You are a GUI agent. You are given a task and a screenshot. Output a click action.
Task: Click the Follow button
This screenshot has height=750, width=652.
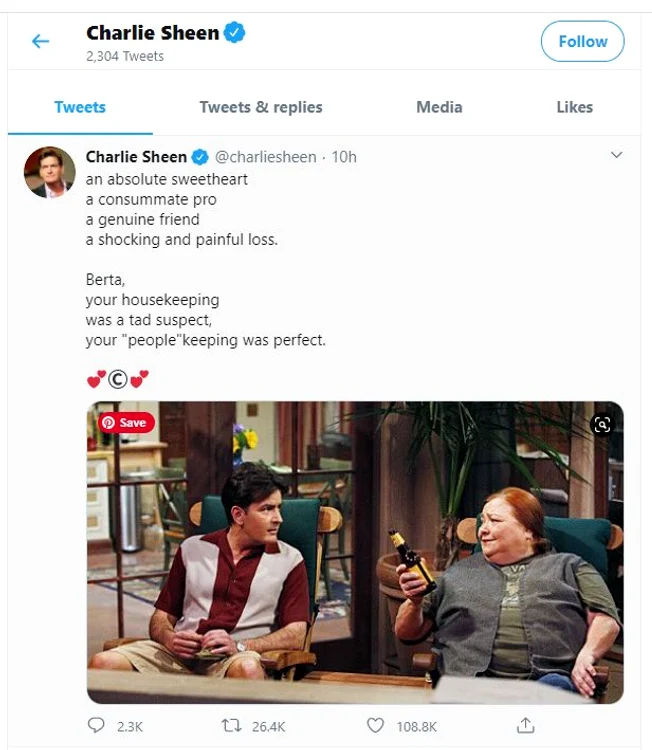pyautogui.click(x=582, y=41)
